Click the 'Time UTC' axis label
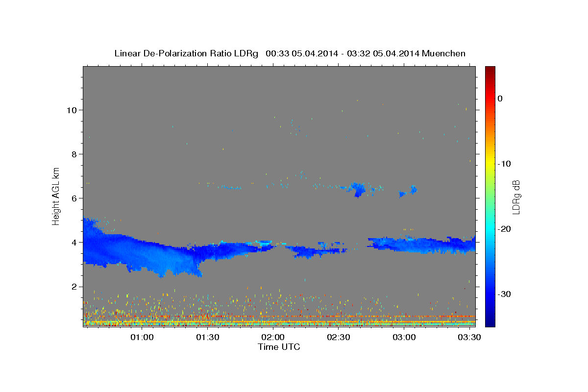Image resolution: width=588 pixels, height=392 pixels. 279,347
